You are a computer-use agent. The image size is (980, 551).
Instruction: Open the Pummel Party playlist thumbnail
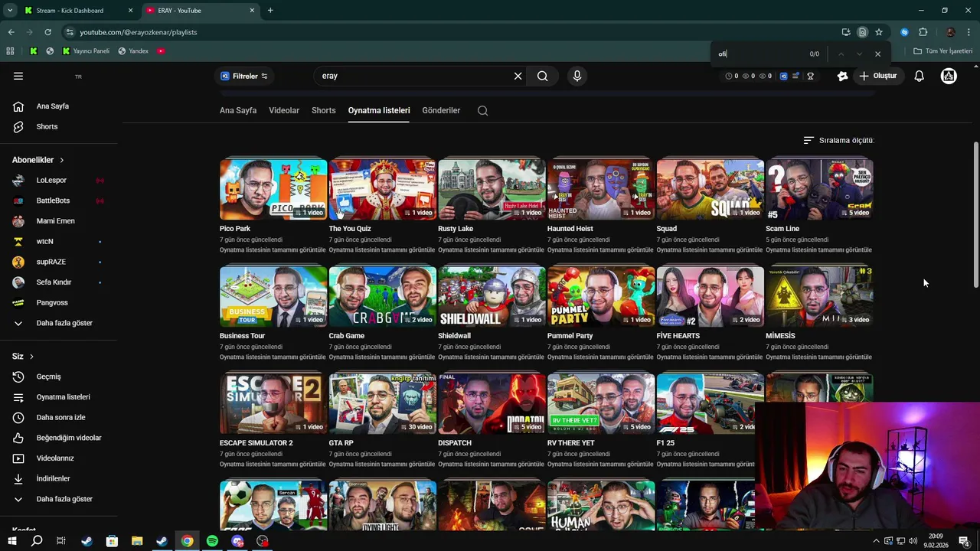601,296
